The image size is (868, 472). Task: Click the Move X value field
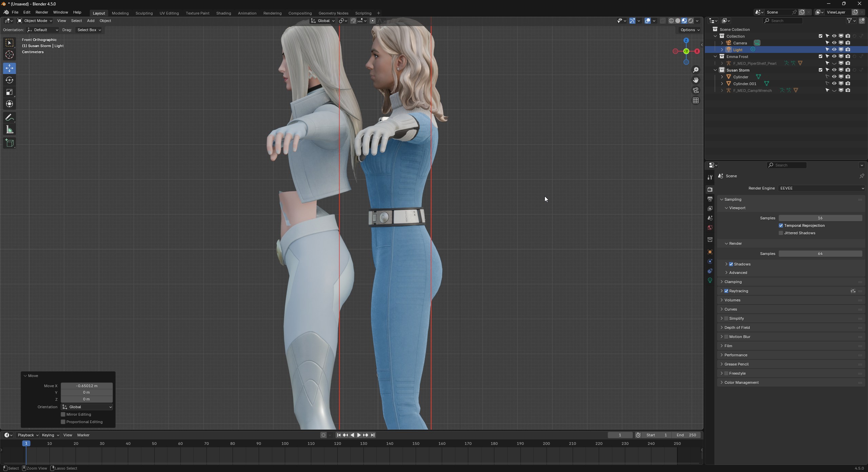click(87, 386)
